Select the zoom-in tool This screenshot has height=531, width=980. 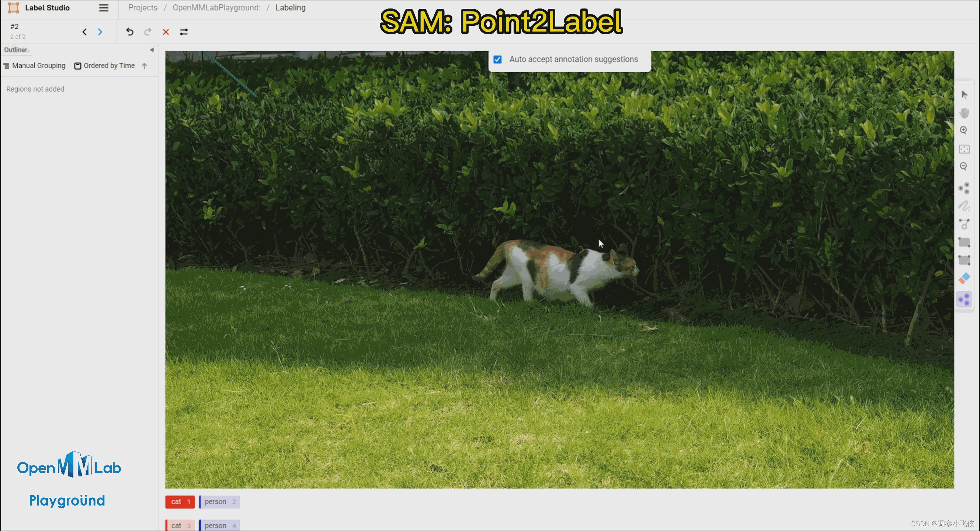[x=965, y=130]
